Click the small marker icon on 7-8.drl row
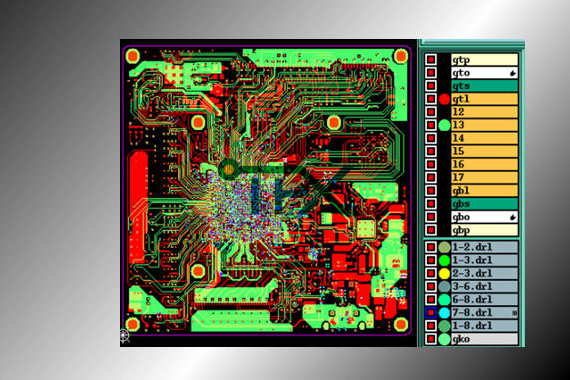Image resolution: width=570 pixels, height=380 pixels. (514, 313)
